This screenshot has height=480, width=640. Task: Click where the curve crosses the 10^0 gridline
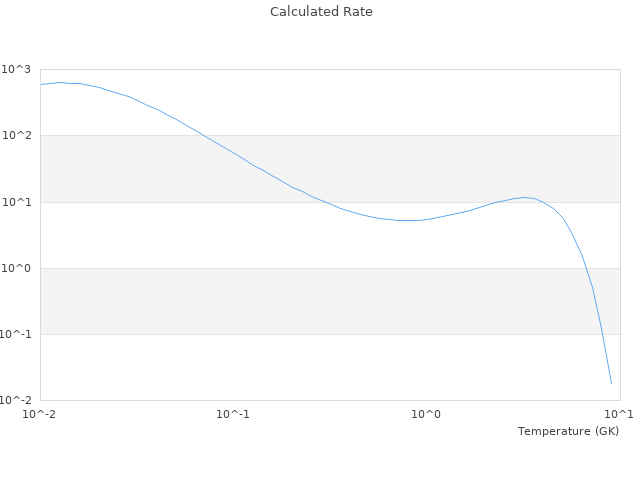click(x=585, y=268)
